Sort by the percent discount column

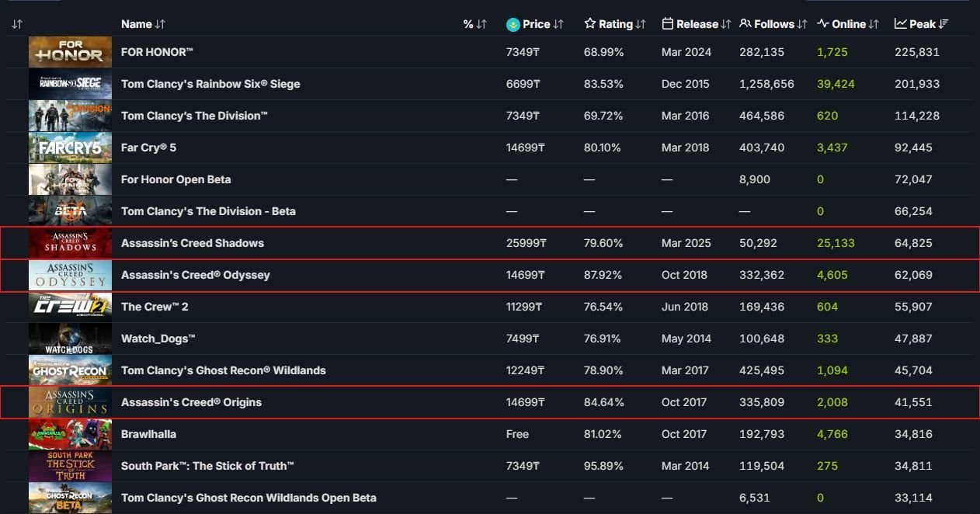(x=474, y=24)
